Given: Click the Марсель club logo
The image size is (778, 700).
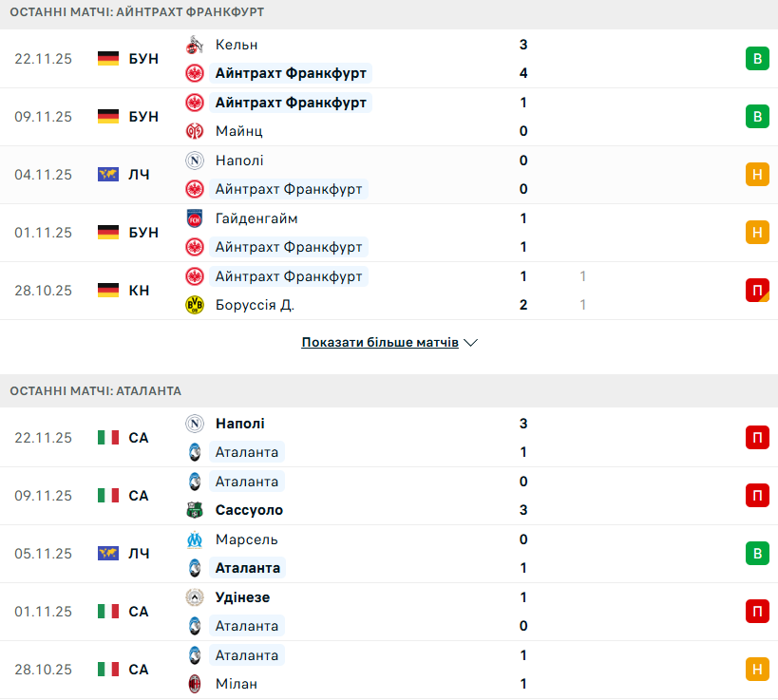Looking at the screenshot, I should point(195,539).
